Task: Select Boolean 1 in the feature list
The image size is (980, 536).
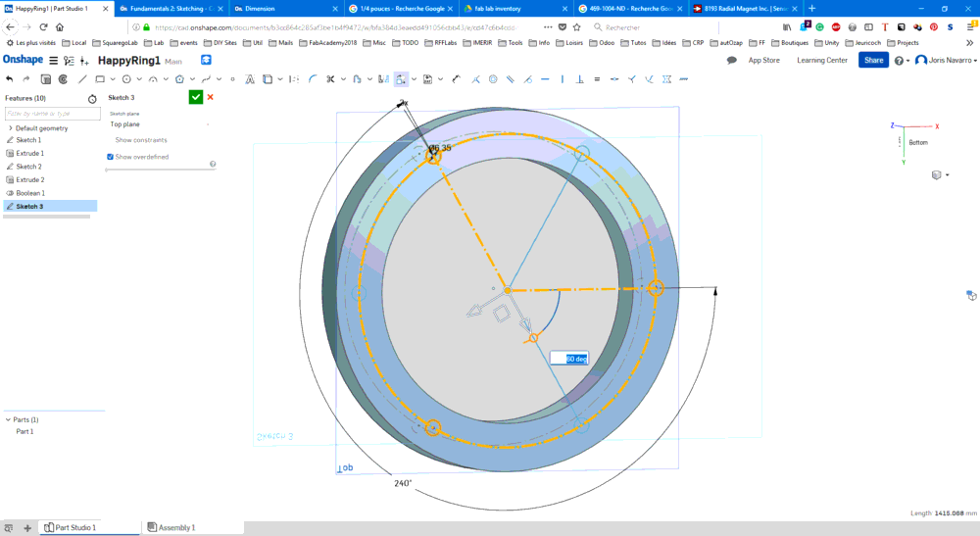Action: tap(30, 193)
